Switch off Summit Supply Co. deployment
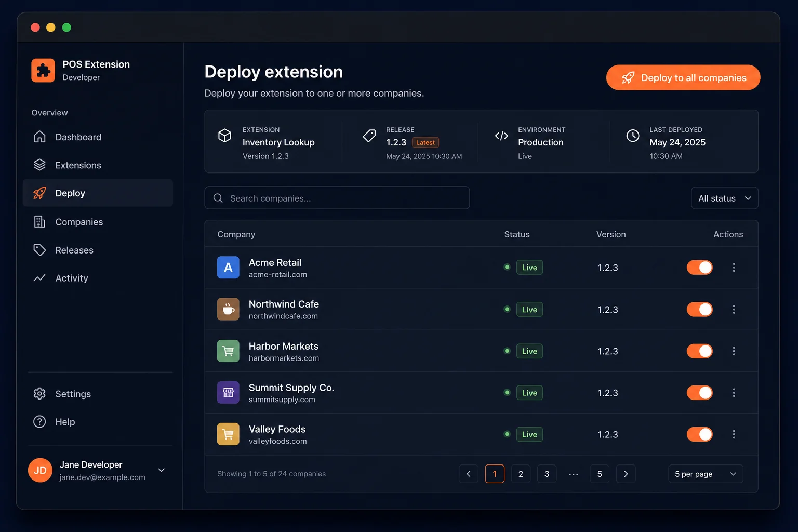The height and width of the screenshot is (532, 798). (x=700, y=393)
